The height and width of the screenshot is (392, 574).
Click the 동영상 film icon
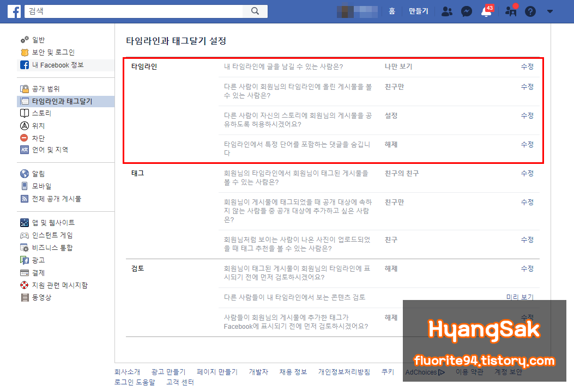pyautogui.click(x=25, y=297)
